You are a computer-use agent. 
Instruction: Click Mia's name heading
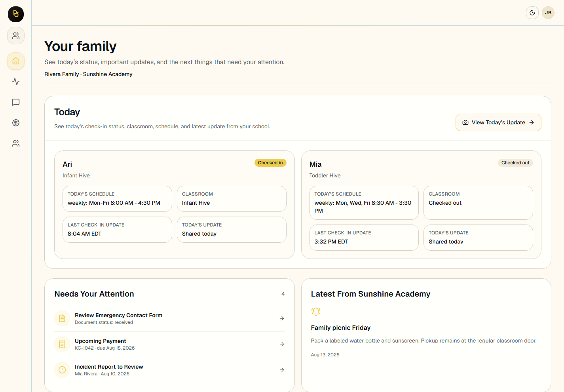click(x=315, y=164)
